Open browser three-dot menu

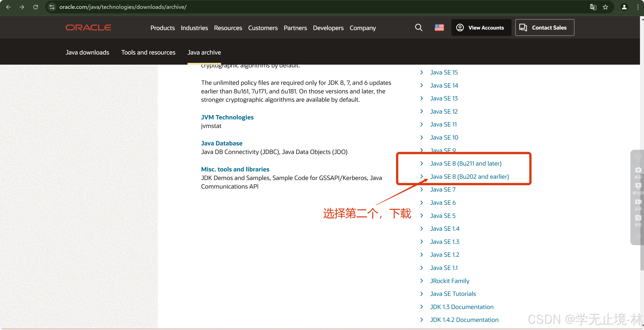coord(638,7)
